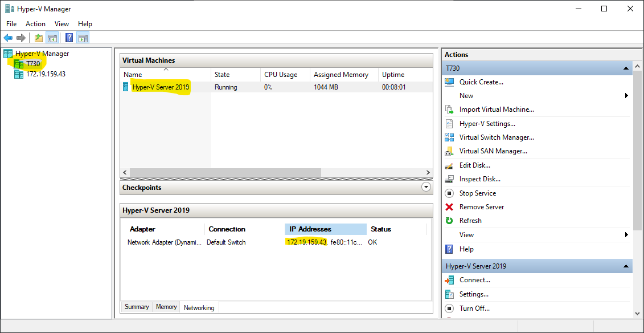Click the virtual machines horizontal scrollbar thumb
This screenshot has height=333, width=644.
pos(225,173)
